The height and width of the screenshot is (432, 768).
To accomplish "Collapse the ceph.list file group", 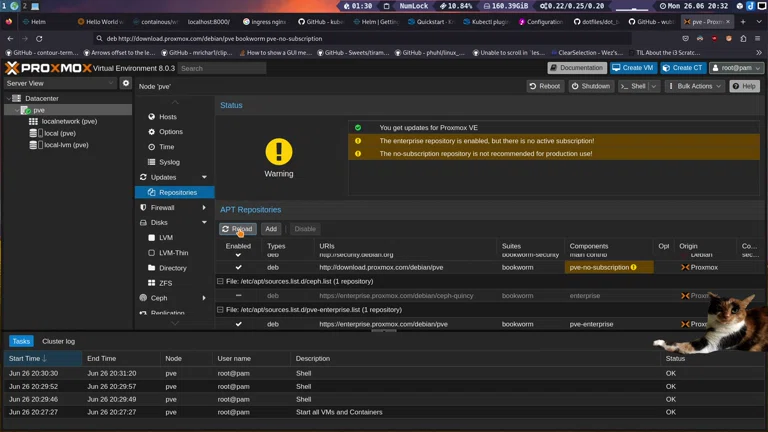I will [x=220, y=281].
